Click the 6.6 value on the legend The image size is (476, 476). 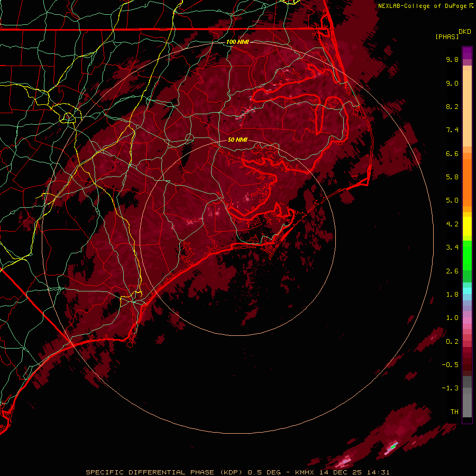click(x=452, y=153)
